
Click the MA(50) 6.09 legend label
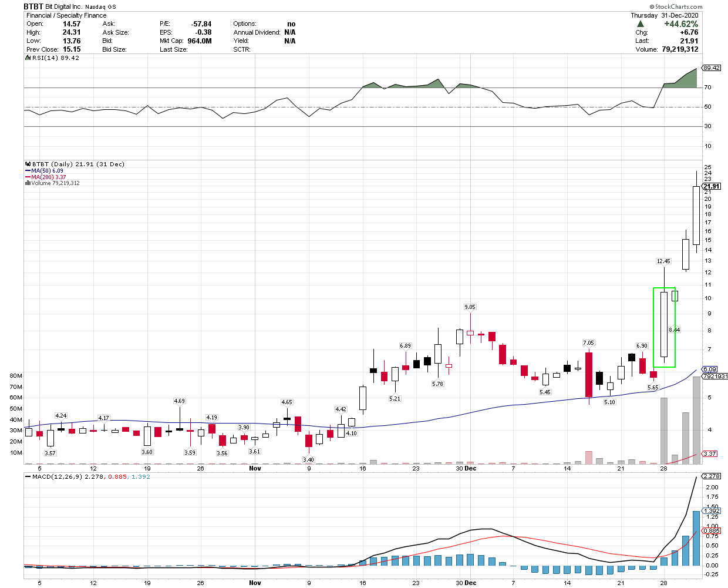click(48, 171)
